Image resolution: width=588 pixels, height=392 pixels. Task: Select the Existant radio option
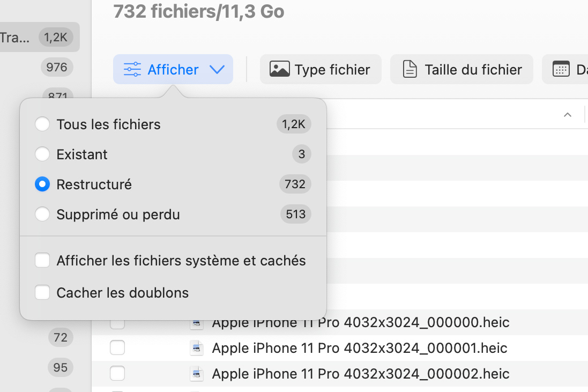[42, 154]
